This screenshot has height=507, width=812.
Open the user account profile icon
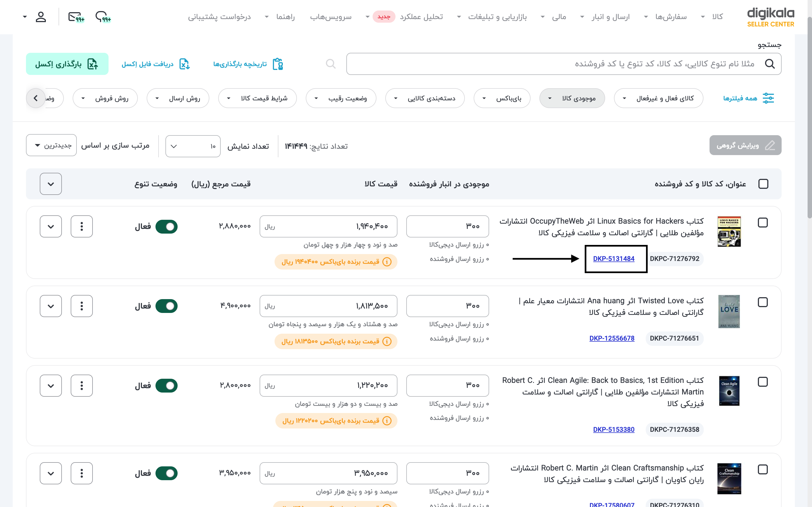[41, 17]
